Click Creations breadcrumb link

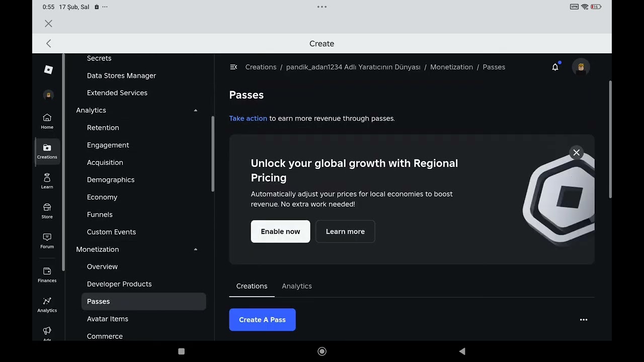[261, 67]
